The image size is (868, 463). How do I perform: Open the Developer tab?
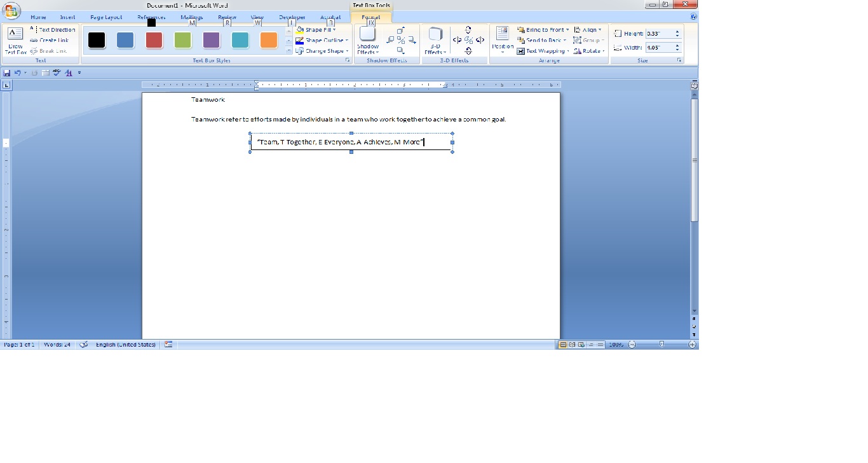tap(292, 17)
